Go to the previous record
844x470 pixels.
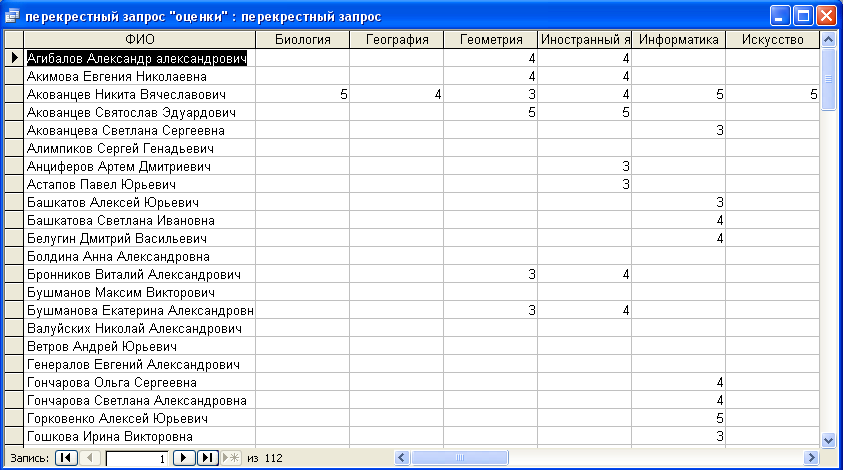(90, 458)
